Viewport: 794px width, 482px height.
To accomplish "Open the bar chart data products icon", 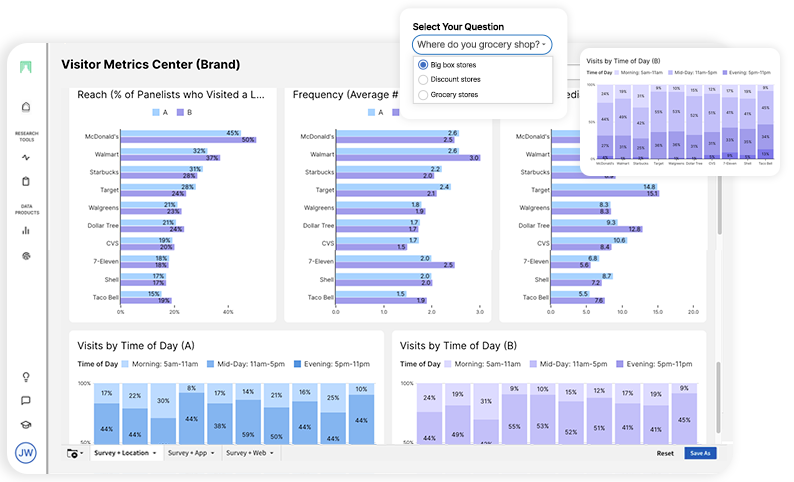I will point(26,230).
